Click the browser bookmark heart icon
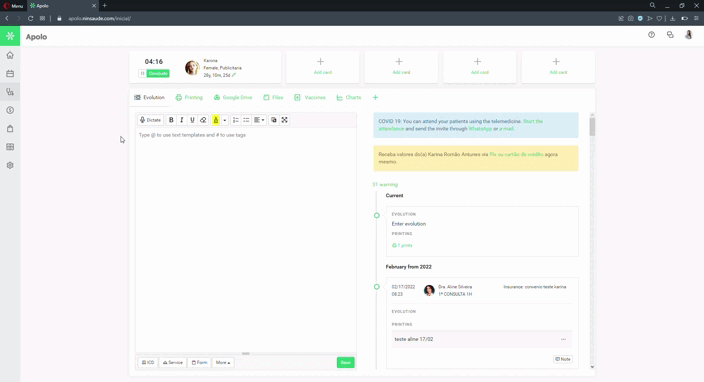The image size is (704, 382). point(659,18)
